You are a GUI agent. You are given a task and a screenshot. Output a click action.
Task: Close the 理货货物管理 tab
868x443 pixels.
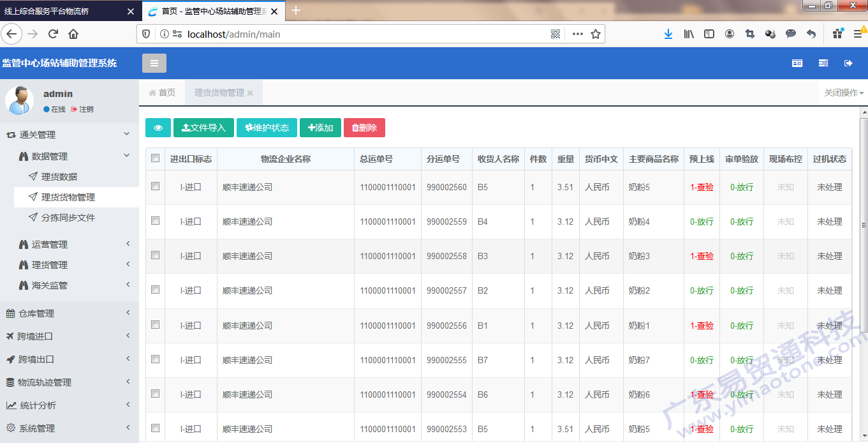click(250, 93)
